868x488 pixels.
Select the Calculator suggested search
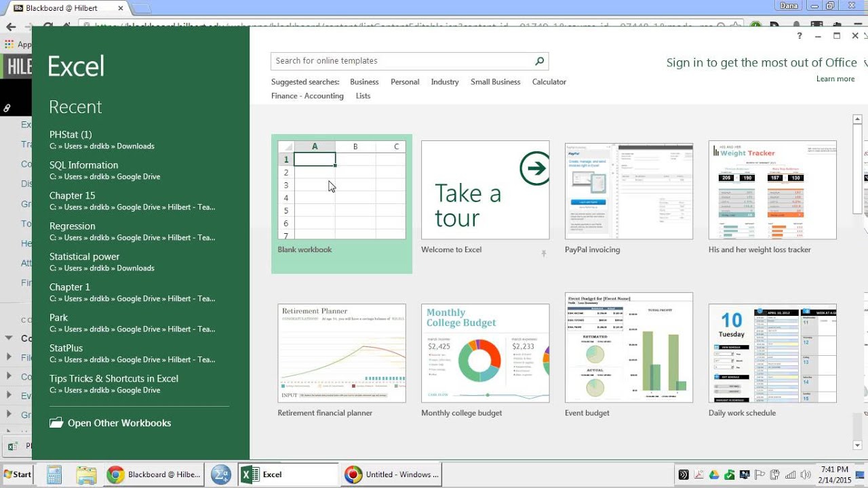pyautogui.click(x=549, y=82)
